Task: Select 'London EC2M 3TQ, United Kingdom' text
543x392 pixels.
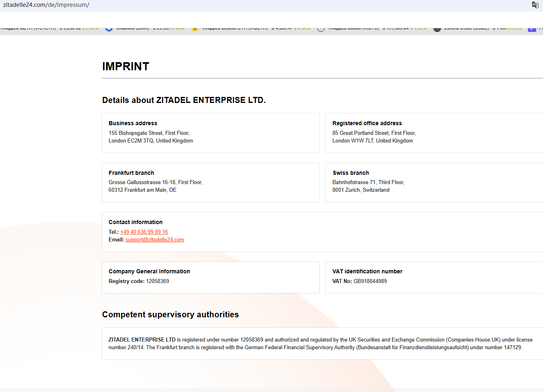Action: (151, 140)
